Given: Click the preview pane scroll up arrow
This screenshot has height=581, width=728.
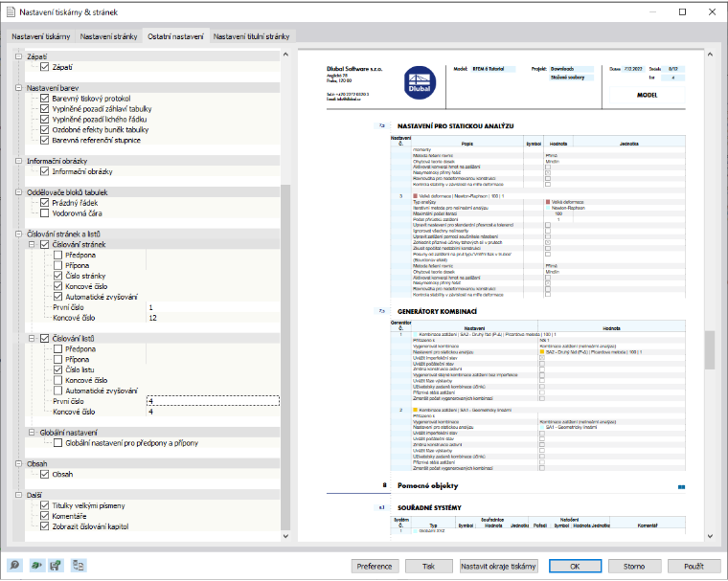Looking at the screenshot, I should [x=710, y=55].
